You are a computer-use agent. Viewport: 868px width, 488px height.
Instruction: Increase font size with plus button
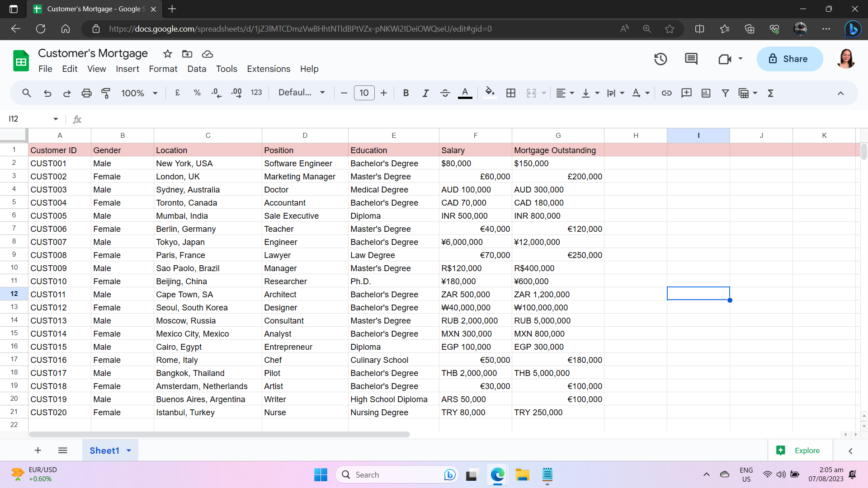pyautogui.click(x=384, y=93)
